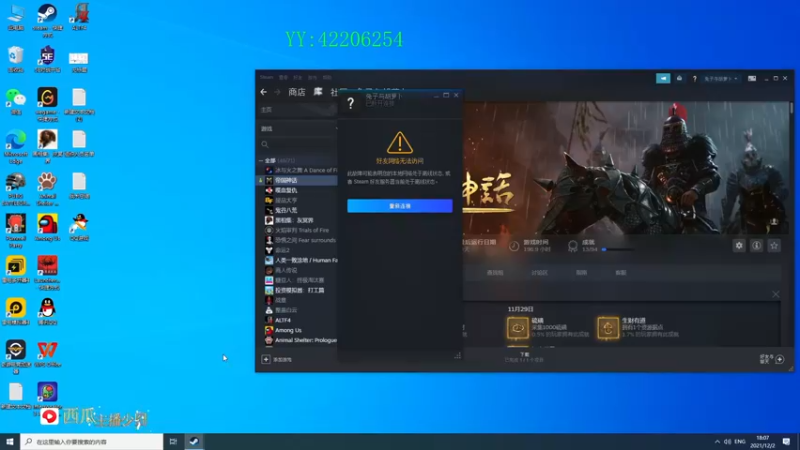Click the Steam help question mark icon
Viewport: 800px width, 450px height.
(694, 79)
